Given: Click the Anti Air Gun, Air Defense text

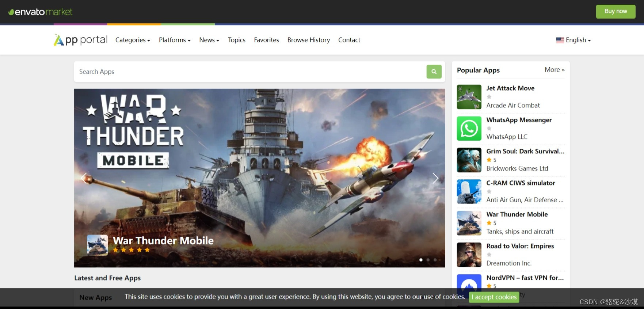Looking at the screenshot, I should 525,200.
